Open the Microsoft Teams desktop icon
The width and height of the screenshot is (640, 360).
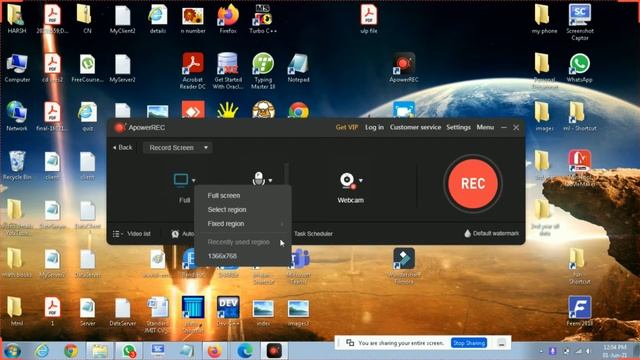click(x=298, y=265)
